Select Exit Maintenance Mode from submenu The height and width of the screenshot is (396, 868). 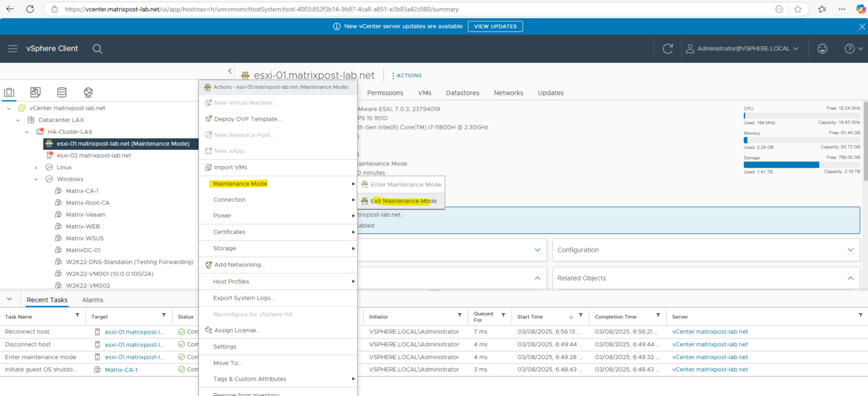[x=403, y=201]
